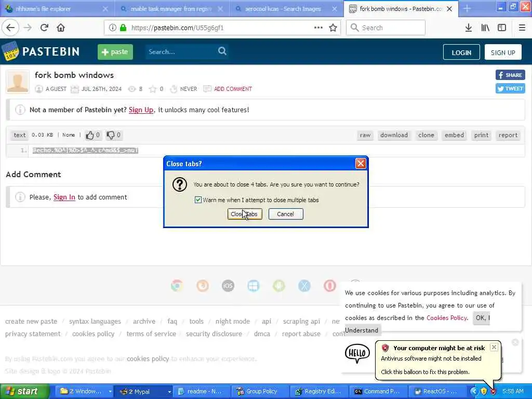The width and height of the screenshot is (532, 399).
Task: Go to the browser Home page
Action: tap(61, 28)
